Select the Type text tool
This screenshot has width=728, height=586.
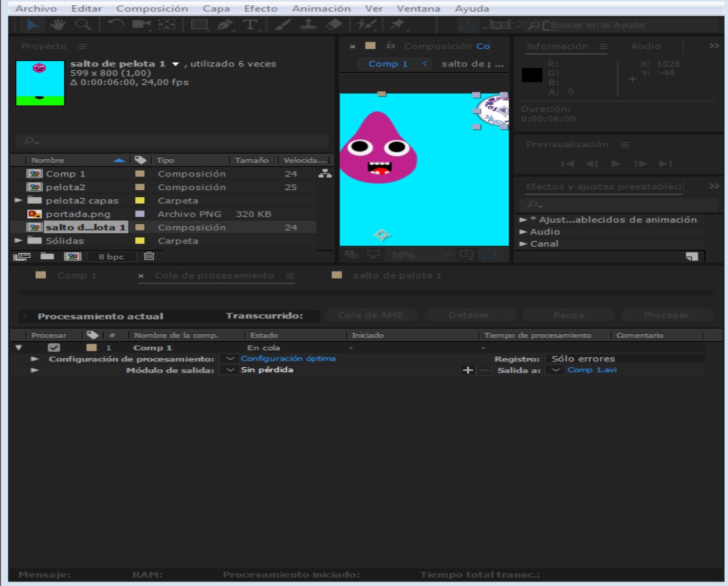[x=250, y=25]
